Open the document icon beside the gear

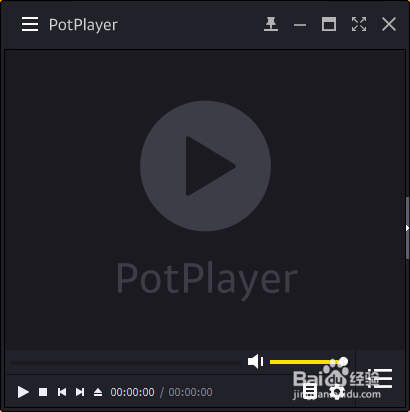click(x=310, y=391)
